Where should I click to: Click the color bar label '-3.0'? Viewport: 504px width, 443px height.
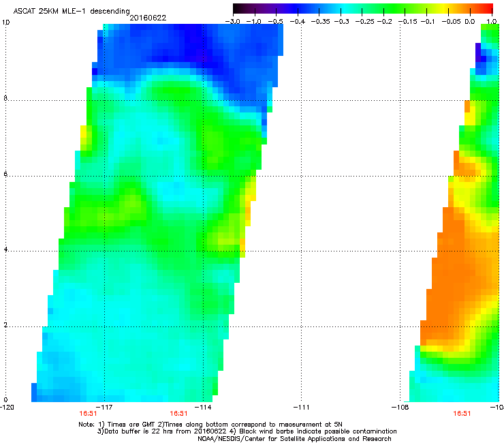(232, 22)
